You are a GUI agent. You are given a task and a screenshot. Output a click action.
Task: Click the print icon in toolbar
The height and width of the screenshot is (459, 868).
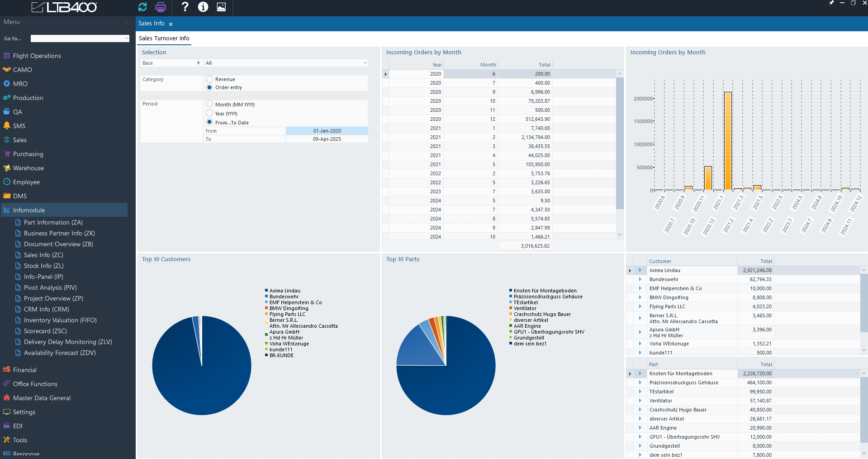[x=161, y=7]
